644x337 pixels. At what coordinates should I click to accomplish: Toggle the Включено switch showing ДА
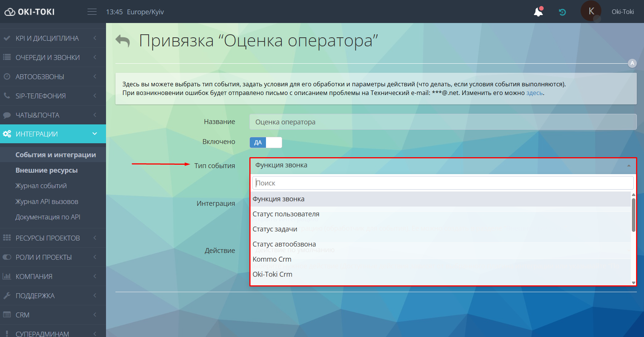[x=266, y=142]
